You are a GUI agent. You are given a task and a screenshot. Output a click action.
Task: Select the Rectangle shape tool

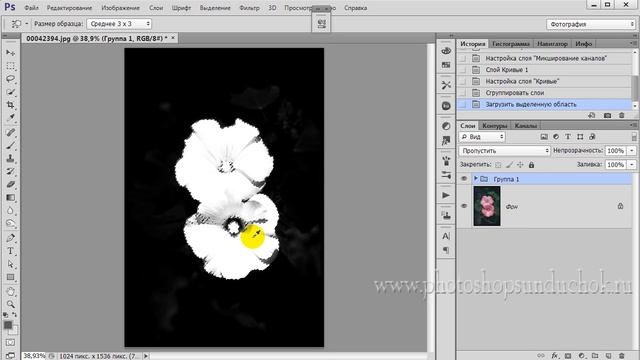11,278
